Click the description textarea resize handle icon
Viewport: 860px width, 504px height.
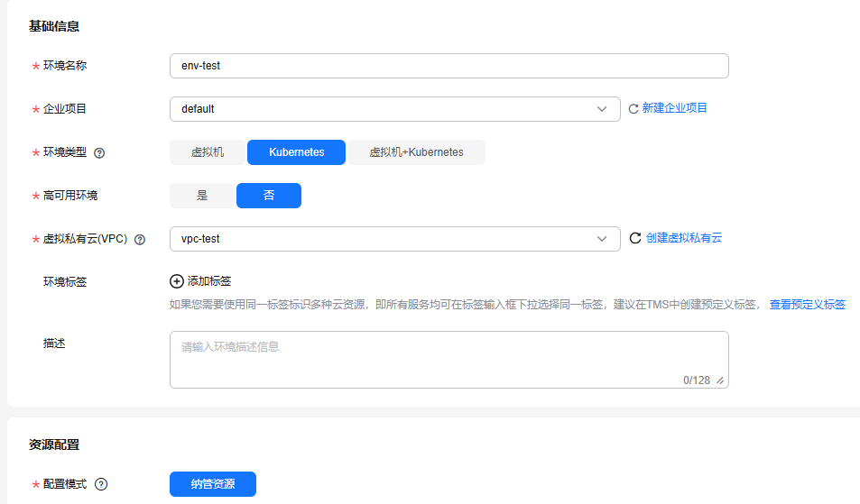coord(720,380)
